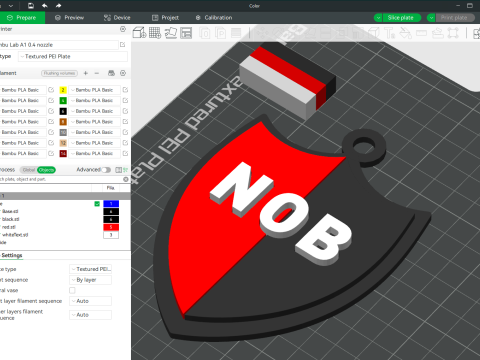Select the Assemble tool in the toolbar
Screen dimensions: 480x360
pyautogui.click(x=437, y=33)
